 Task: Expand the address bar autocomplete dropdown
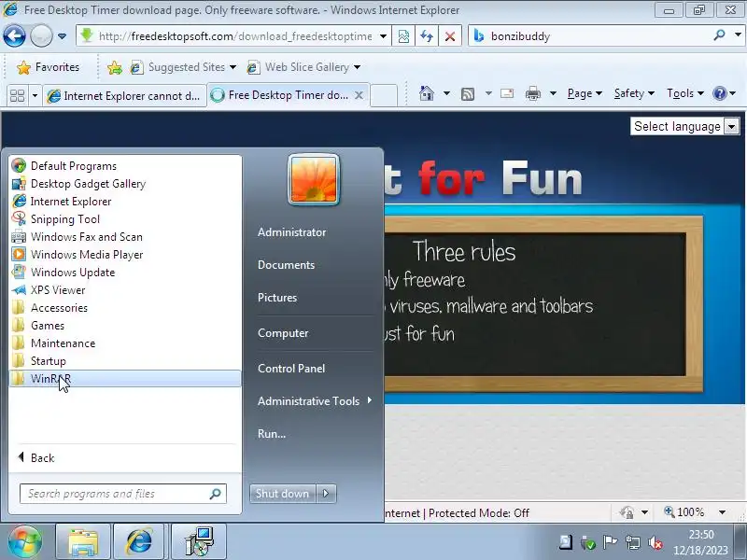tap(383, 36)
